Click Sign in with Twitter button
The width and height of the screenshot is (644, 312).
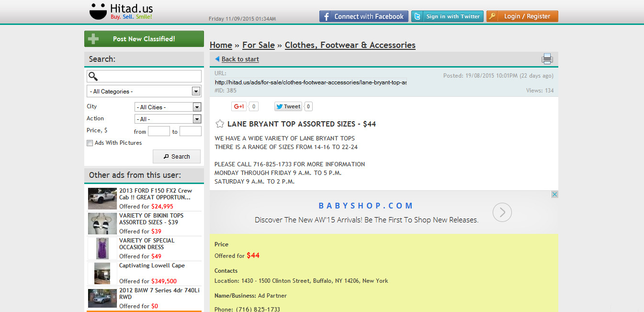(447, 16)
